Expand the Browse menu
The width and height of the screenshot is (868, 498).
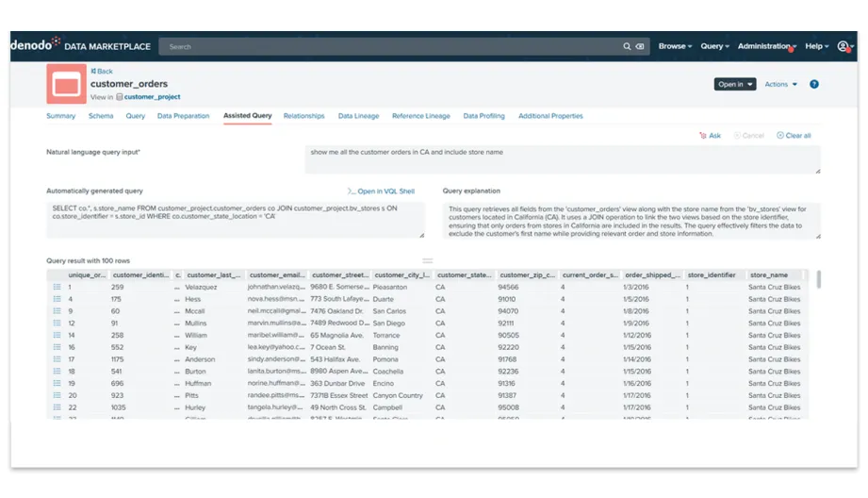click(x=675, y=46)
